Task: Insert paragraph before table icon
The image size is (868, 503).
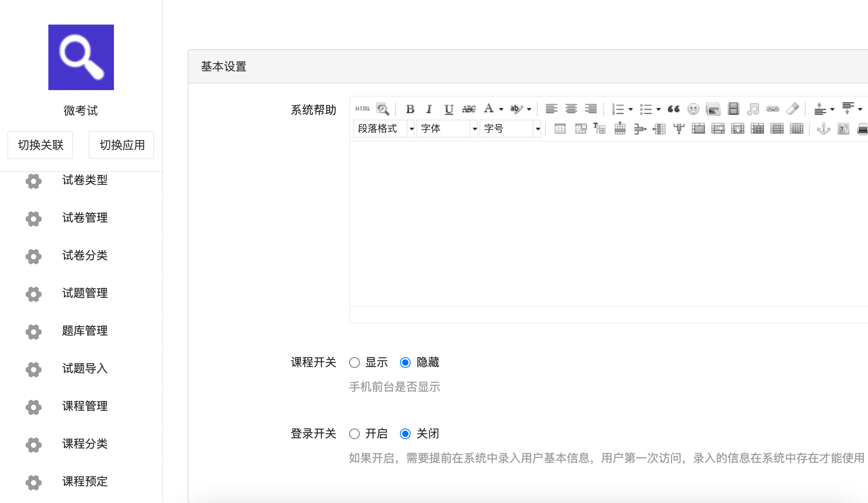Action: 600,129
